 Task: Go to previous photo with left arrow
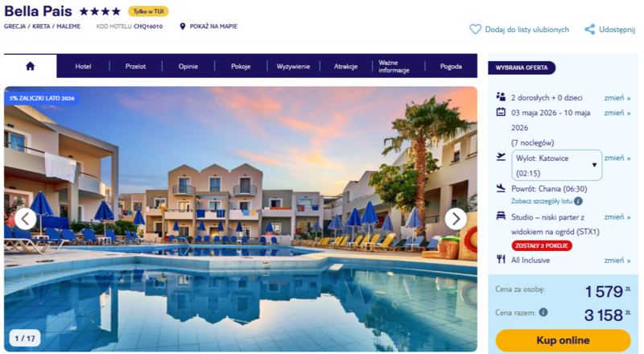[26, 220]
